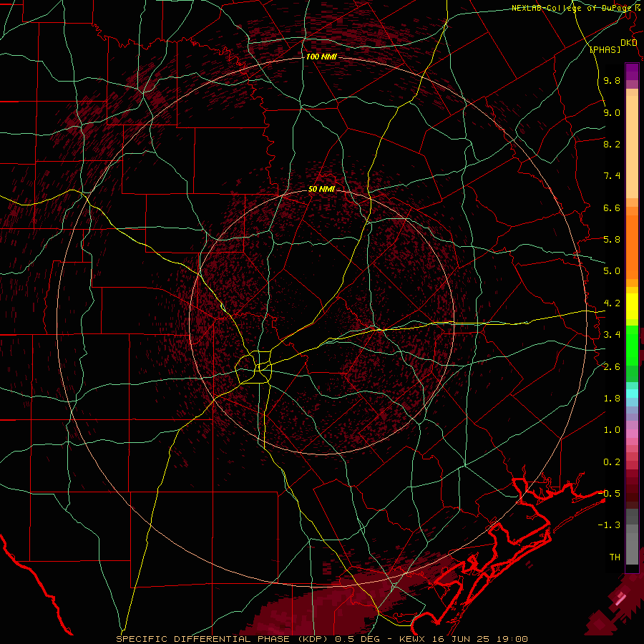Click the 4.2 value on the scale
The width and height of the screenshot is (644, 644).
coord(612,303)
